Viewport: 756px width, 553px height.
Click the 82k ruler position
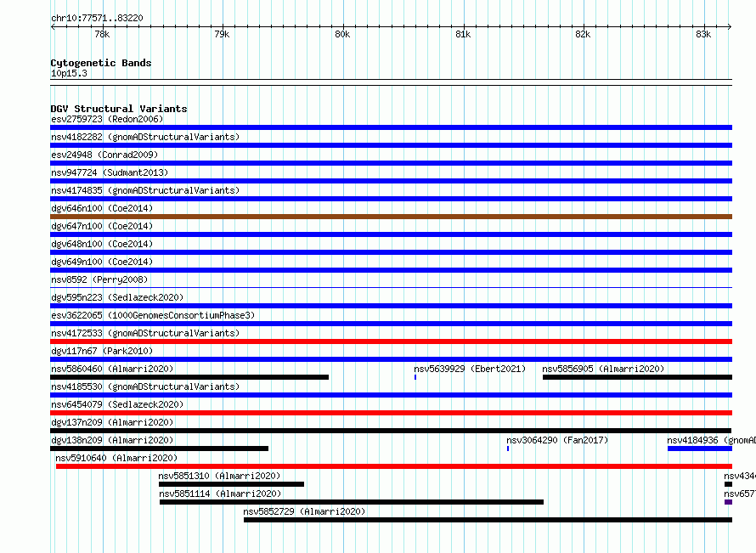[x=583, y=34]
